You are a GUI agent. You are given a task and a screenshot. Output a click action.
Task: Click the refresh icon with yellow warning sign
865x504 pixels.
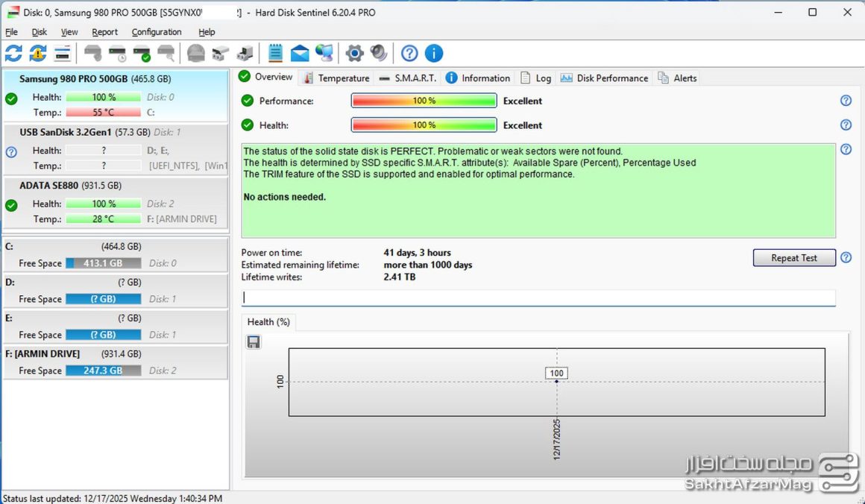(x=38, y=53)
